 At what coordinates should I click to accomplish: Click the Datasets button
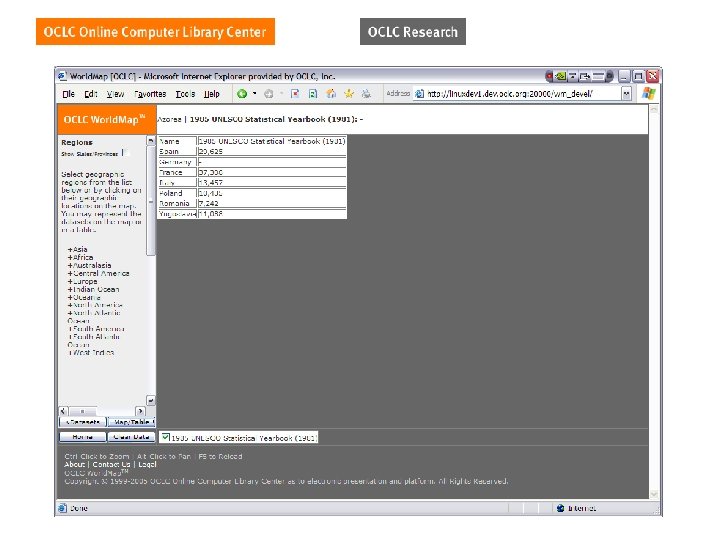pyautogui.click(x=83, y=422)
